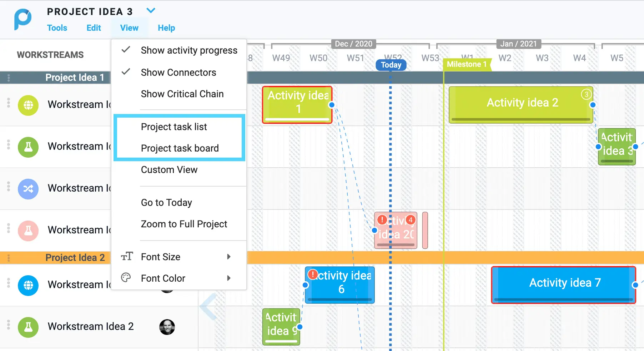Toggle Show Connectors off
644x351 pixels.
(178, 72)
